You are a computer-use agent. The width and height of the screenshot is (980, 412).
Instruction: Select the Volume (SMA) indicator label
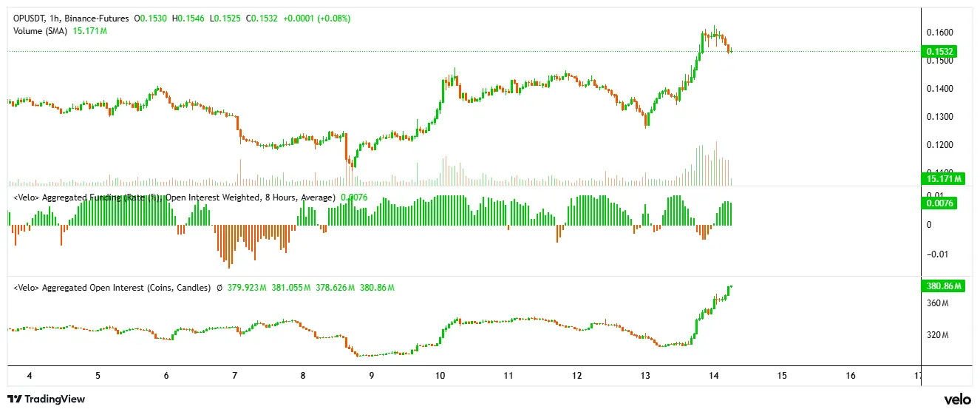pos(41,31)
